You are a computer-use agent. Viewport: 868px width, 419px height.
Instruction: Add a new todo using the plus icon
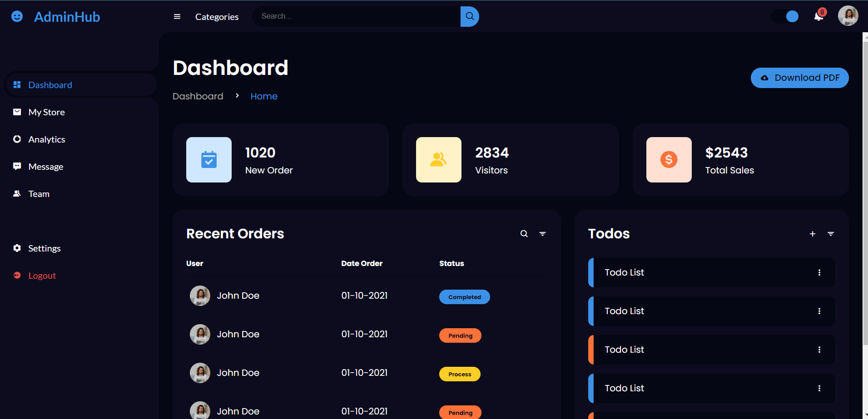point(813,234)
